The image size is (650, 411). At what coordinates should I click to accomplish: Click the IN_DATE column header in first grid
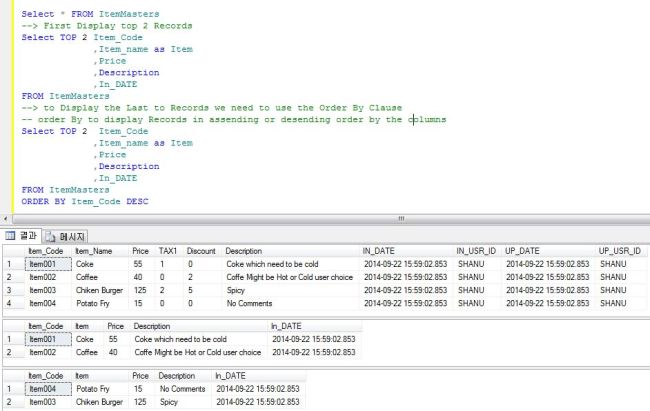pos(407,251)
